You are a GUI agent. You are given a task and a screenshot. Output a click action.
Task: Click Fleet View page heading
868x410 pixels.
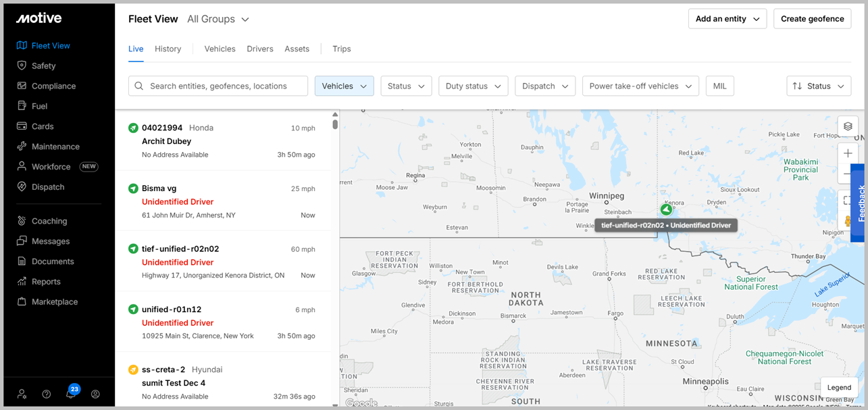tap(153, 19)
